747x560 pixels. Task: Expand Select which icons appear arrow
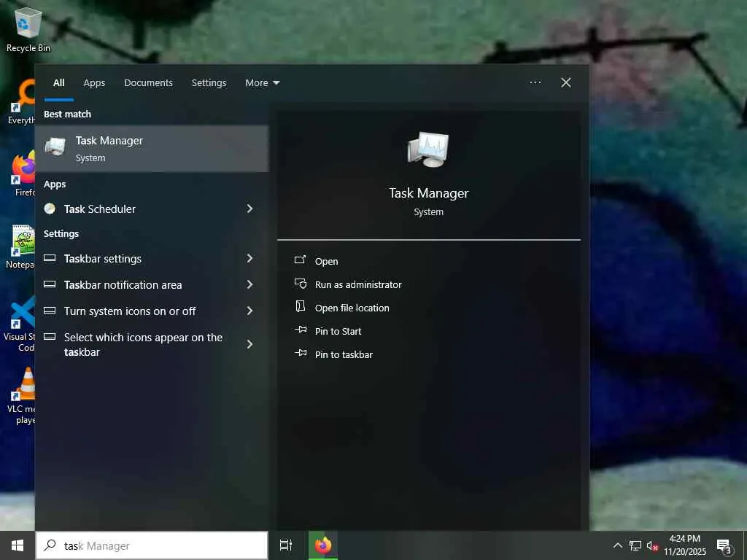click(x=249, y=344)
